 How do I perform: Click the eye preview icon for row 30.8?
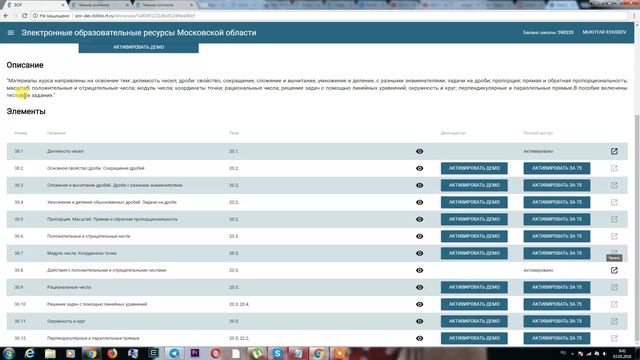pos(419,270)
